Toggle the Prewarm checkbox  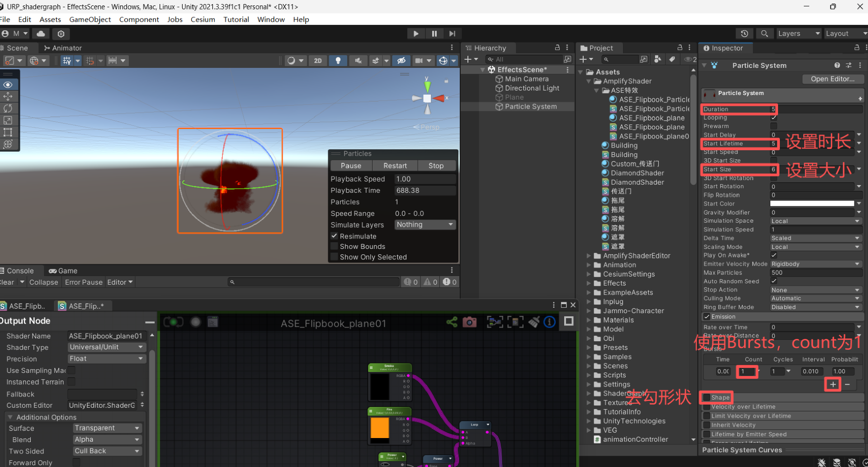click(774, 126)
